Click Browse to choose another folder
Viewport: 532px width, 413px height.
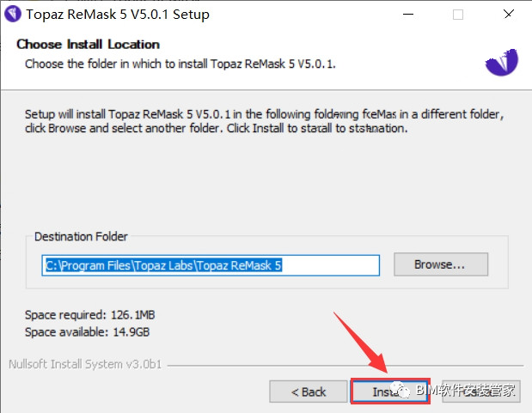(x=441, y=264)
